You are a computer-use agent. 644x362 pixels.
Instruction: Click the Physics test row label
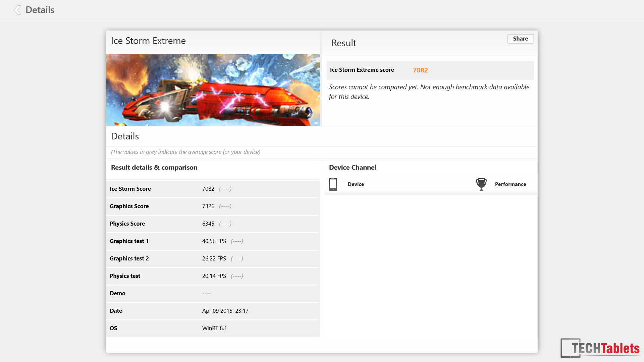click(125, 276)
